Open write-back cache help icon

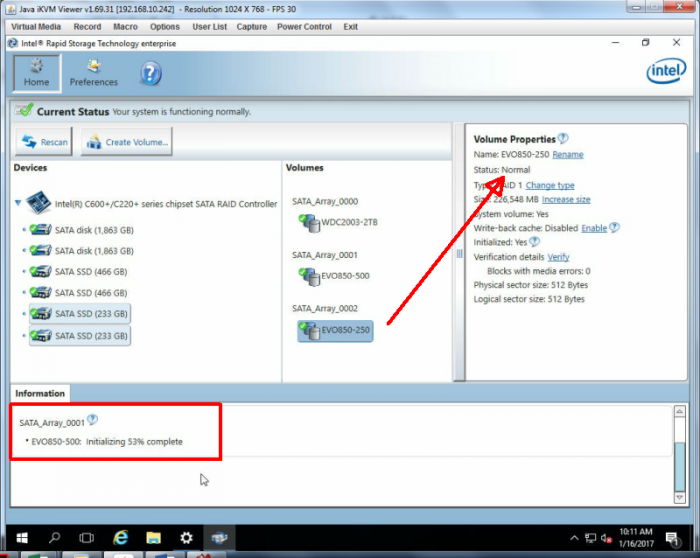tap(614, 228)
